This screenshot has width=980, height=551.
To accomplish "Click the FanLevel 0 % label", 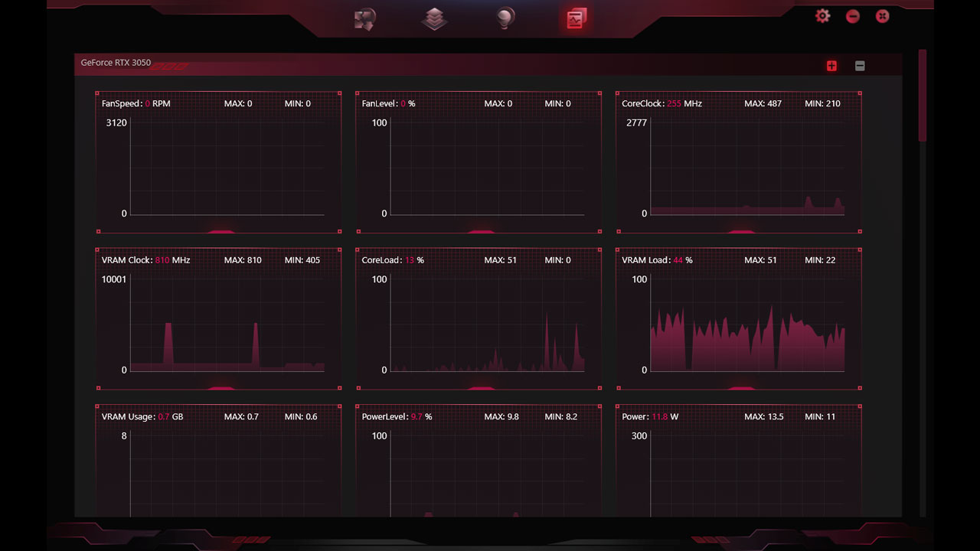I will pos(388,103).
